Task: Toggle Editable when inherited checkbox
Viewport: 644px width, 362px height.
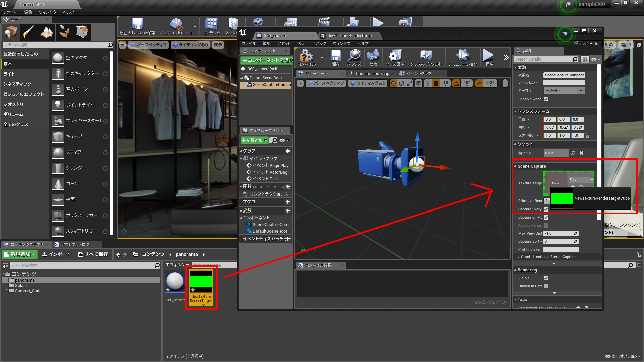Action: point(546,99)
